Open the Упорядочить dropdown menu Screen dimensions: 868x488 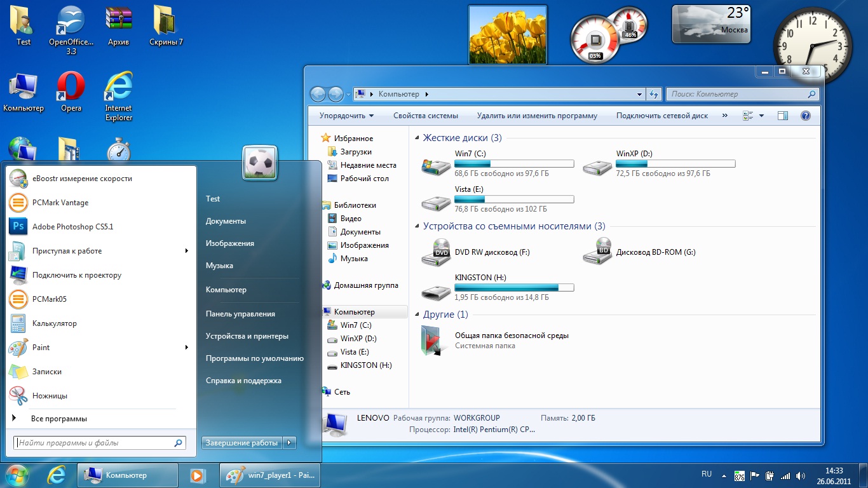tap(346, 116)
